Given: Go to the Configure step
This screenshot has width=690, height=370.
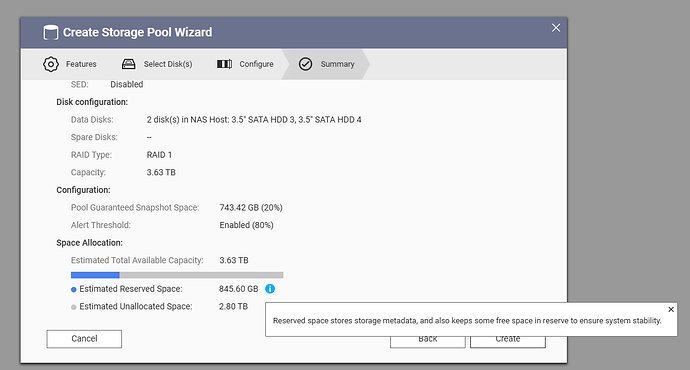Looking at the screenshot, I should click(245, 64).
